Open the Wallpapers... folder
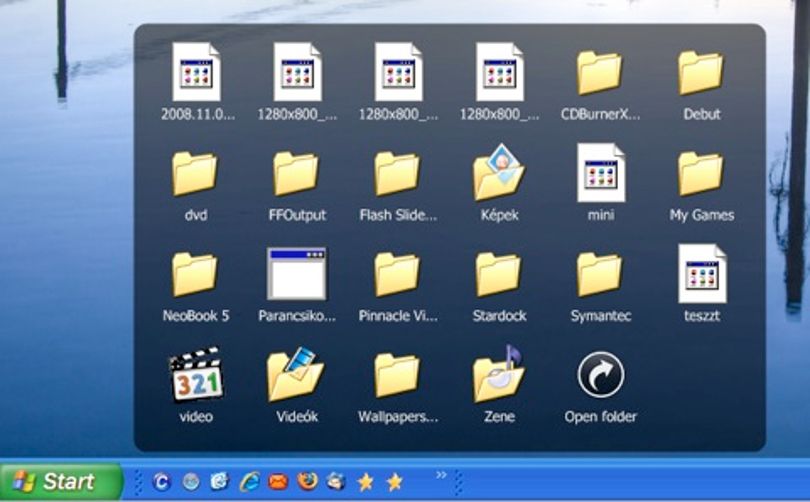810x502 pixels. coord(397,375)
